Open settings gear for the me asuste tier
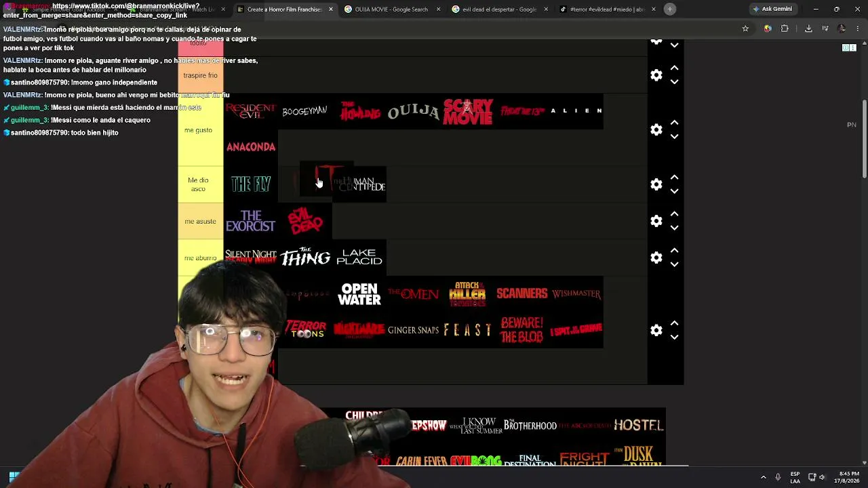The image size is (868, 488). pos(656,221)
